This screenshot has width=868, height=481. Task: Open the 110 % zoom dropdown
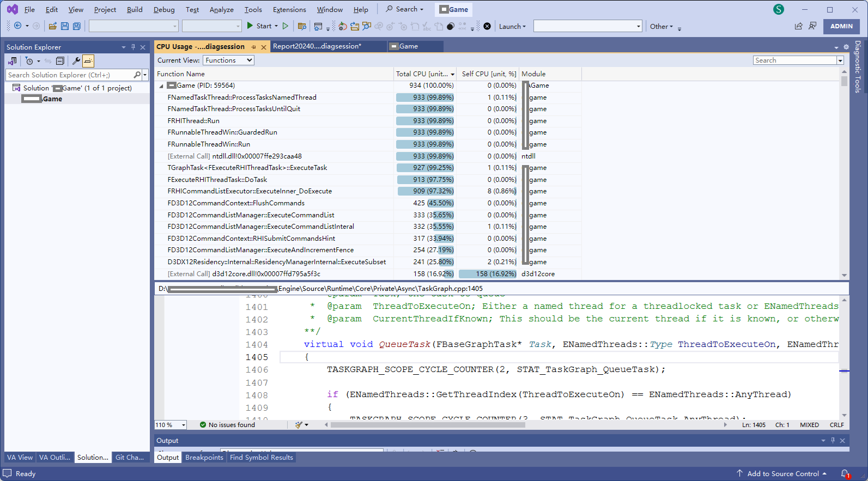[184, 425]
